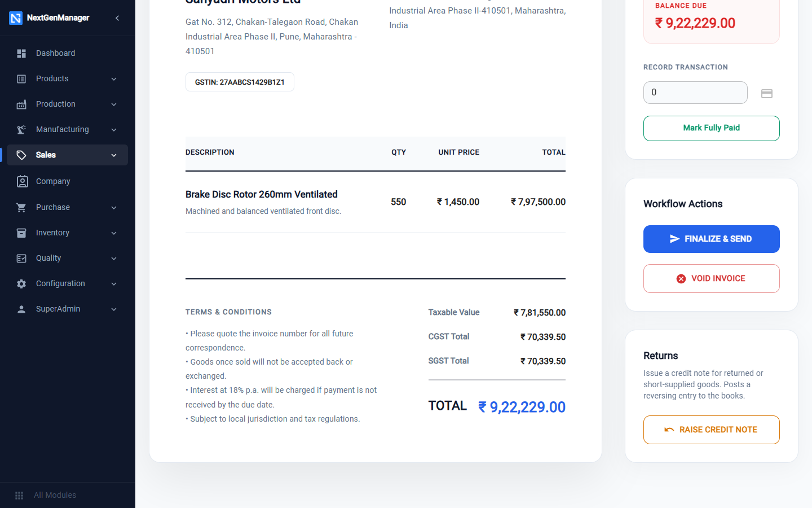Click the Sales tag icon
This screenshot has height=508, width=812.
tap(21, 155)
